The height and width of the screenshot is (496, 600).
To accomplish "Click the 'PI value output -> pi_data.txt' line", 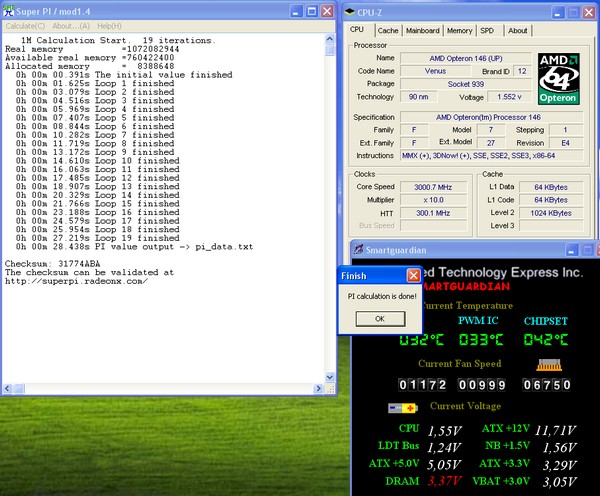I will click(134, 246).
